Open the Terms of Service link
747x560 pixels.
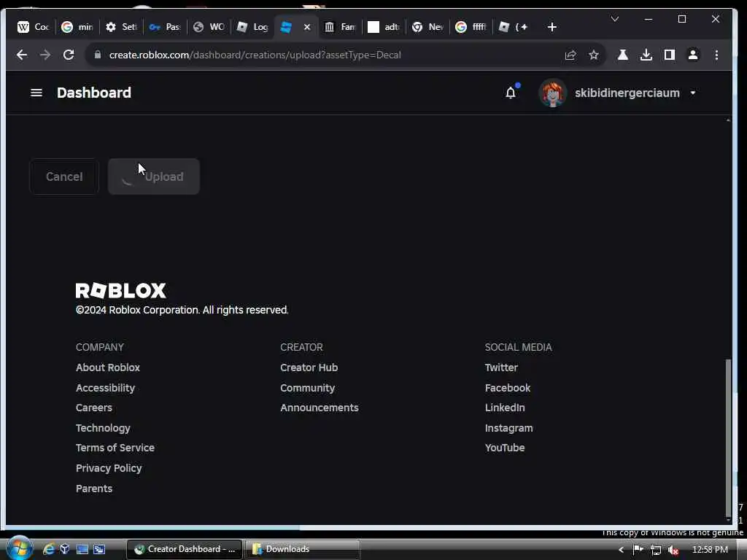(115, 448)
